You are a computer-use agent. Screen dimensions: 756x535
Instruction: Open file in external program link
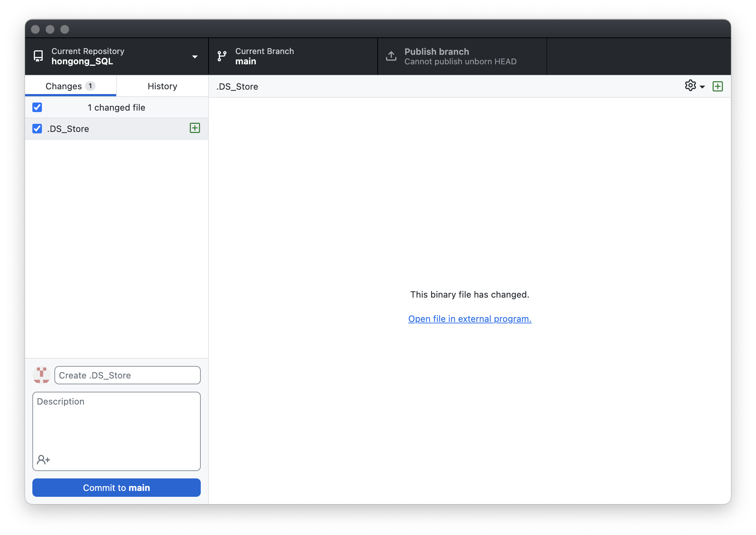click(470, 319)
